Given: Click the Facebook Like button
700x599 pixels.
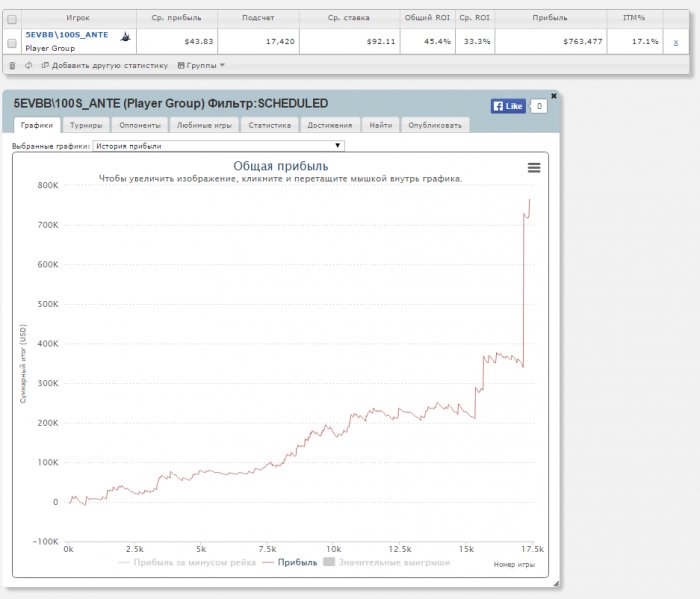Looking at the screenshot, I should click(x=508, y=106).
